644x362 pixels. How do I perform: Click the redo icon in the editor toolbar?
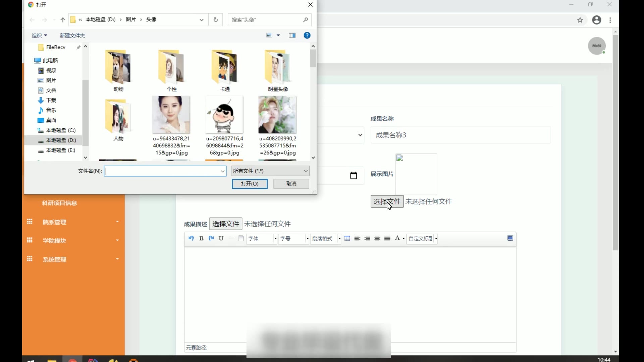tap(211, 238)
